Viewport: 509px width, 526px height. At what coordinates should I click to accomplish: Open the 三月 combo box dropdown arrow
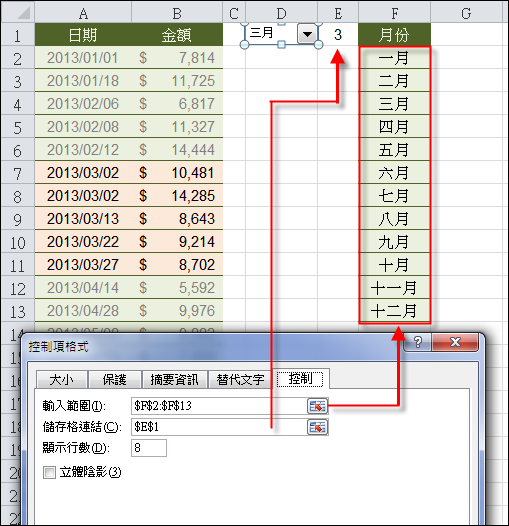(x=307, y=34)
